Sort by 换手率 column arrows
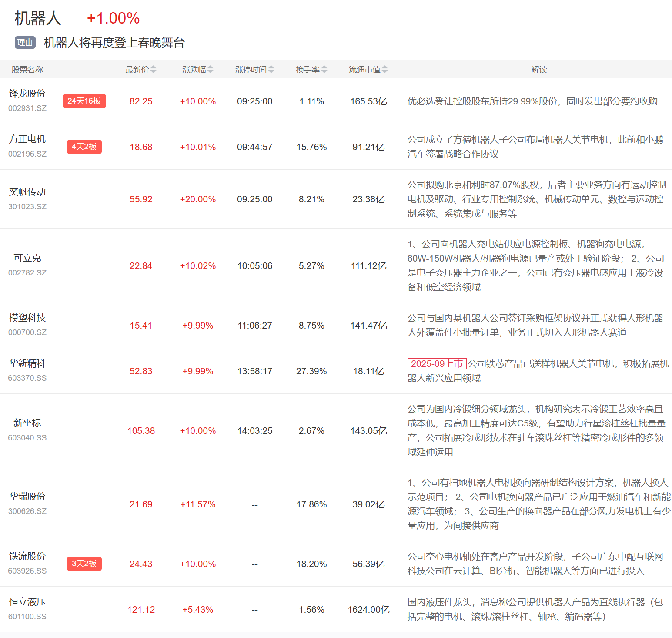The image size is (672, 638). coord(324,70)
